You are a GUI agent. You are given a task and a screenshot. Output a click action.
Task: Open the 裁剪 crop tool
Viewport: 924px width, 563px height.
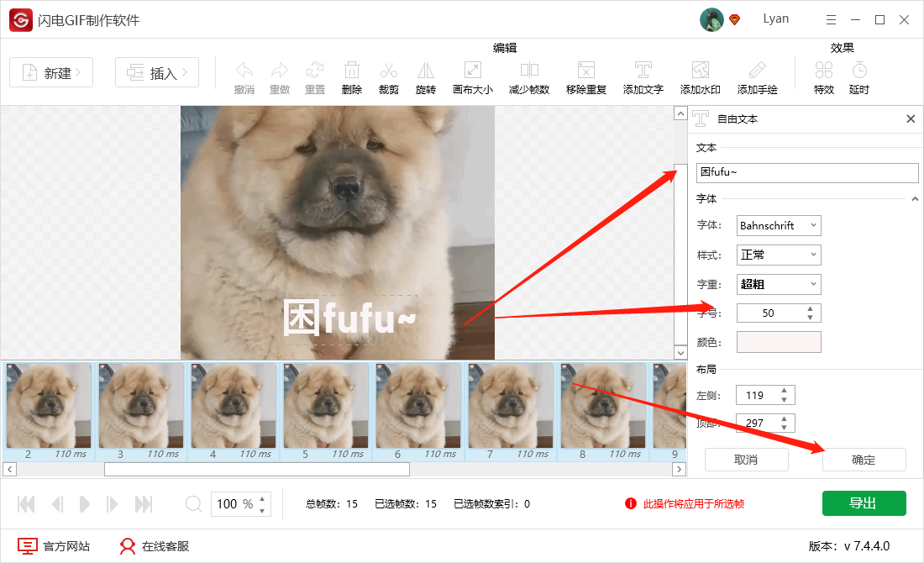pyautogui.click(x=388, y=76)
